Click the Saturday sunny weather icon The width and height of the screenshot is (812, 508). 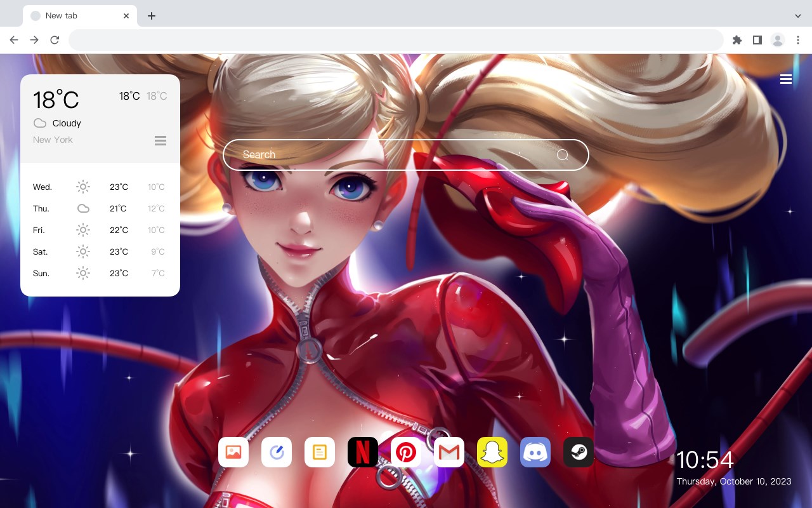point(83,251)
